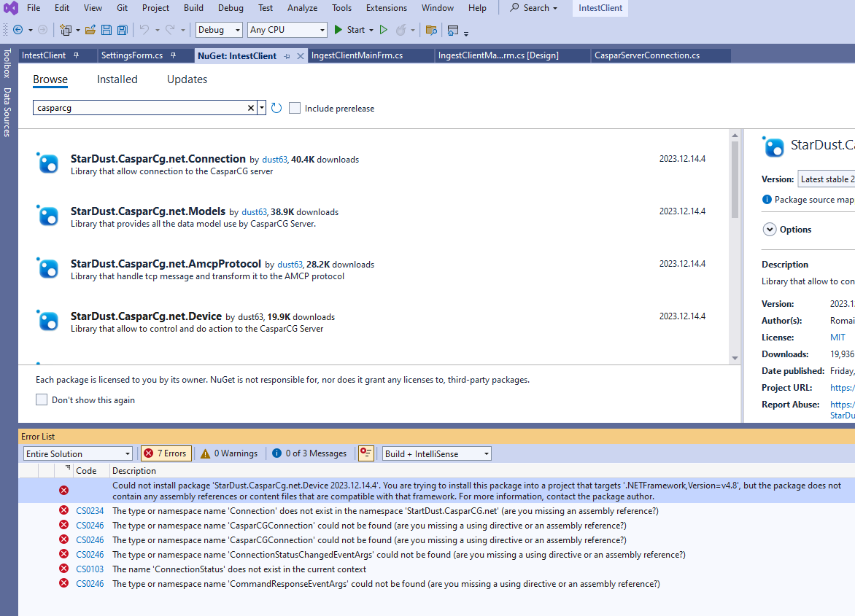This screenshot has width=855, height=616.
Task: Toggle the 0 of 3 Messages filter
Action: pyautogui.click(x=309, y=453)
